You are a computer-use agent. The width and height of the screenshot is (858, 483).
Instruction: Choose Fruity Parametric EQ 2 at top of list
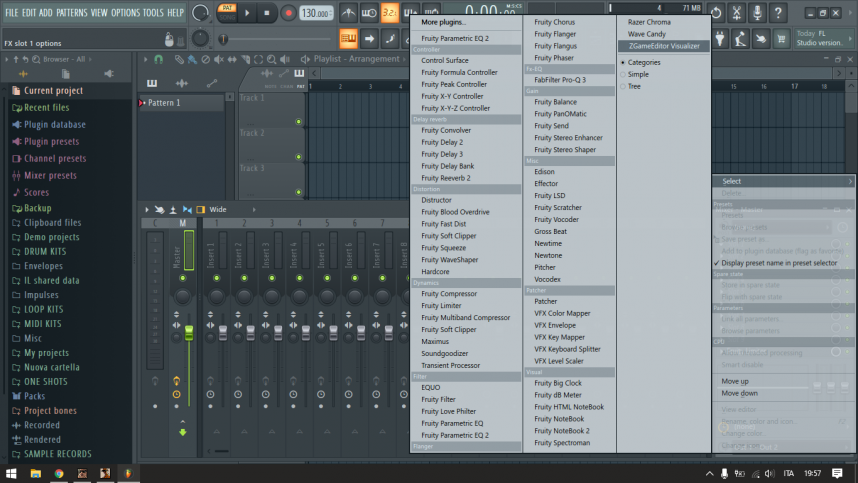455,38
